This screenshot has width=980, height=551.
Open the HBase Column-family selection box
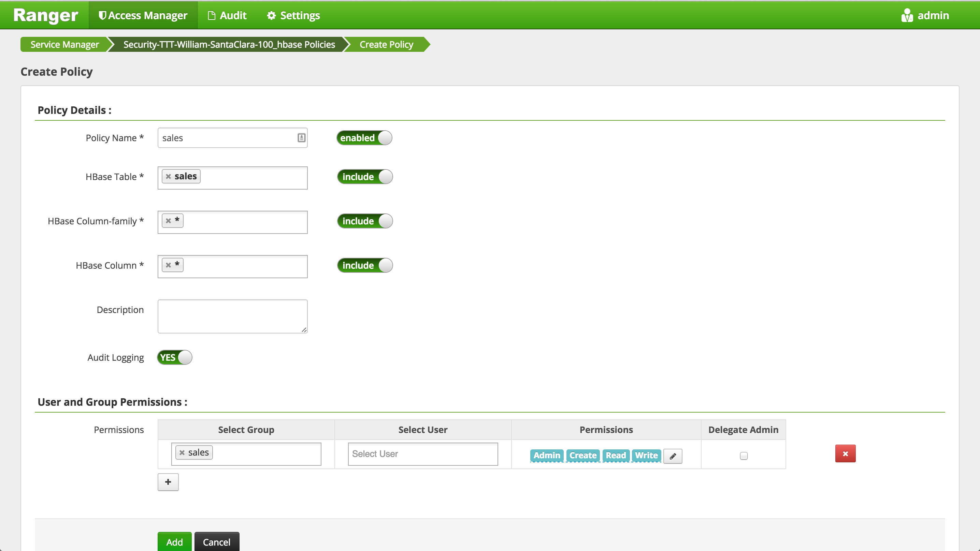pos(244,222)
